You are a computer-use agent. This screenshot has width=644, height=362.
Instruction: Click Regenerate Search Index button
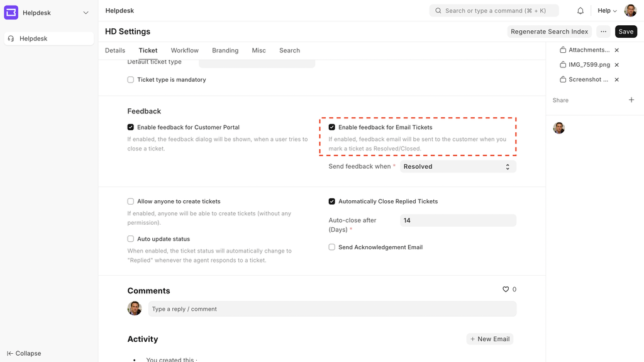(549, 31)
